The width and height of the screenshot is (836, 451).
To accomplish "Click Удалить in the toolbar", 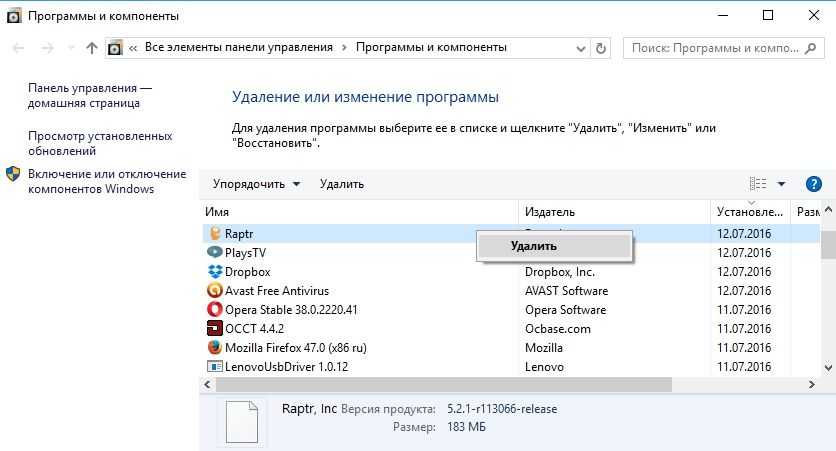I will tap(342, 184).
